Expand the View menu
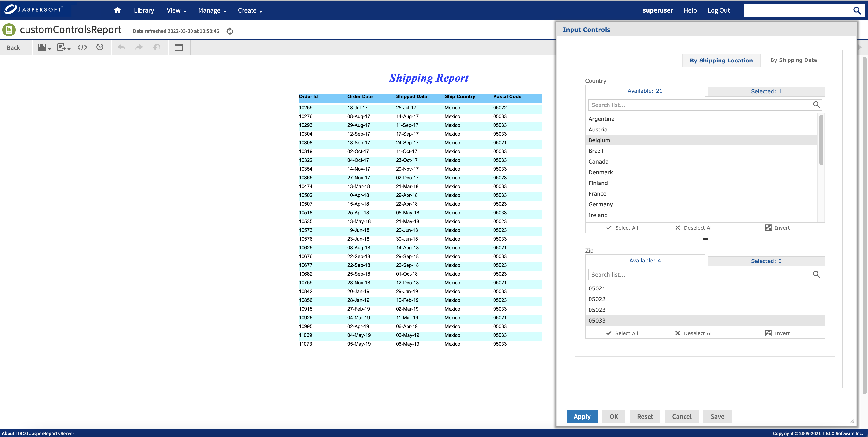Screen dimensions: 868x437 [177, 10]
